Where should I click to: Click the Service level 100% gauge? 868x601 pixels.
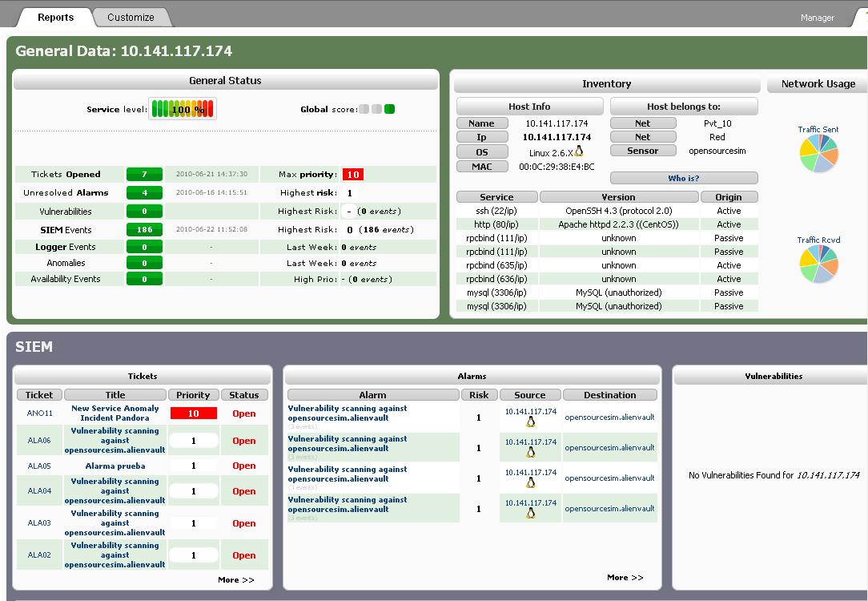point(182,109)
